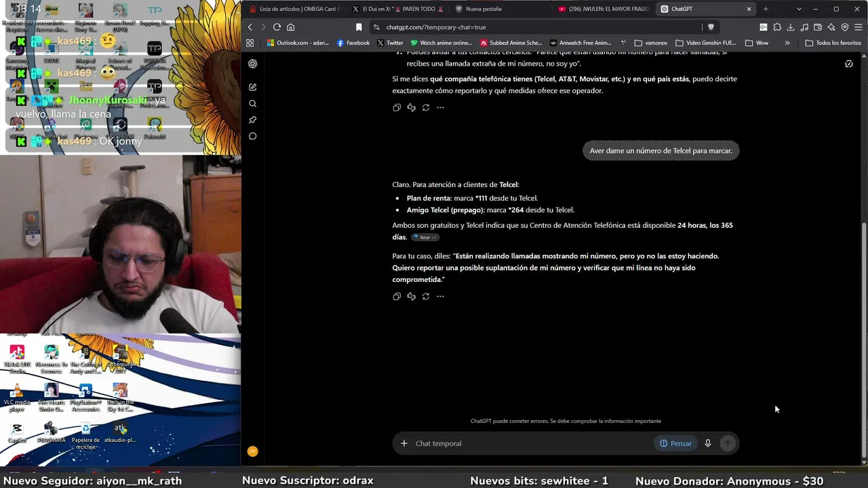This screenshot has height=488, width=868.
Task: Open the plus attachment menu in composer
Action: click(x=403, y=443)
